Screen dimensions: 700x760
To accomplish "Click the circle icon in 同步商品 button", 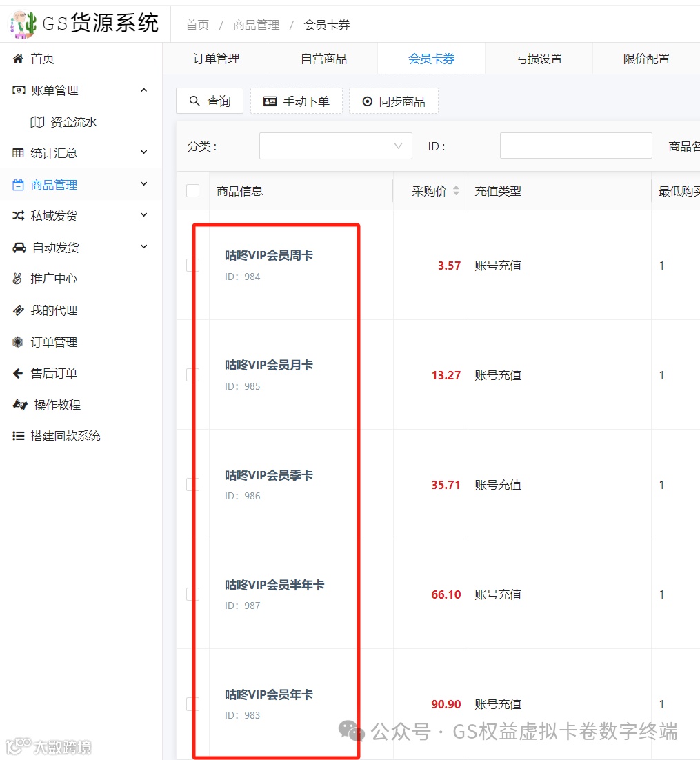I will tap(368, 101).
